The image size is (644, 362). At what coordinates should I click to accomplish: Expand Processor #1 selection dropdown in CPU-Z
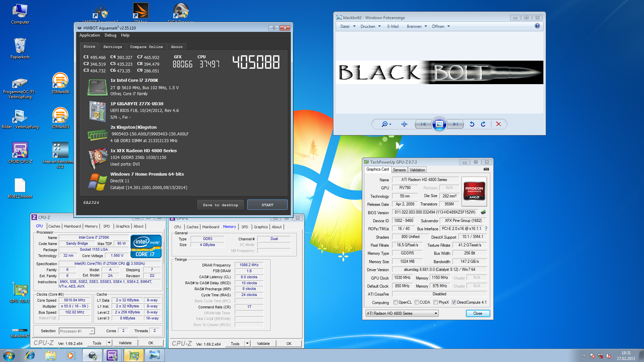(92, 331)
